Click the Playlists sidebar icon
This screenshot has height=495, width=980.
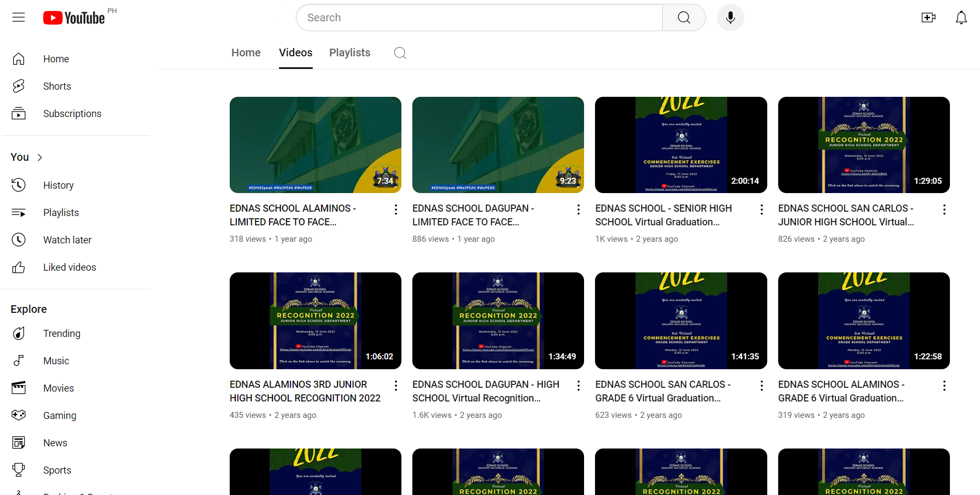19,213
